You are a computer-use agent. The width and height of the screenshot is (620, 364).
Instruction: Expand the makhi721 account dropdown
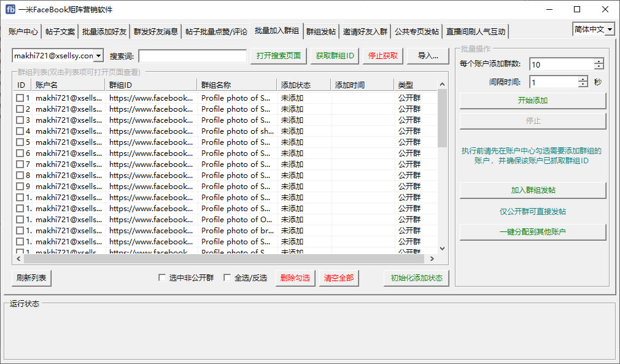pos(98,56)
